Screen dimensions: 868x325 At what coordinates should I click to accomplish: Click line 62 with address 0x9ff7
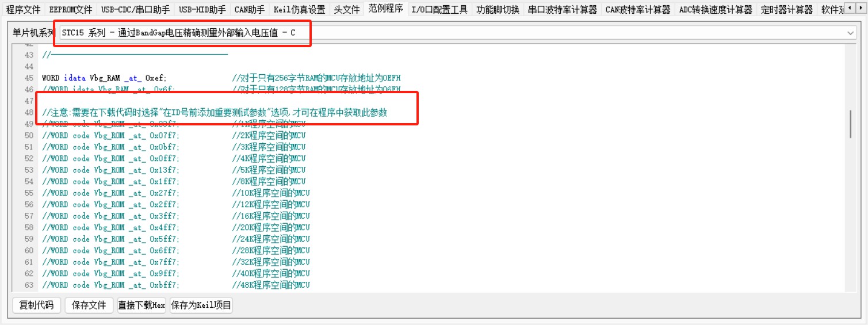click(x=110, y=273)
